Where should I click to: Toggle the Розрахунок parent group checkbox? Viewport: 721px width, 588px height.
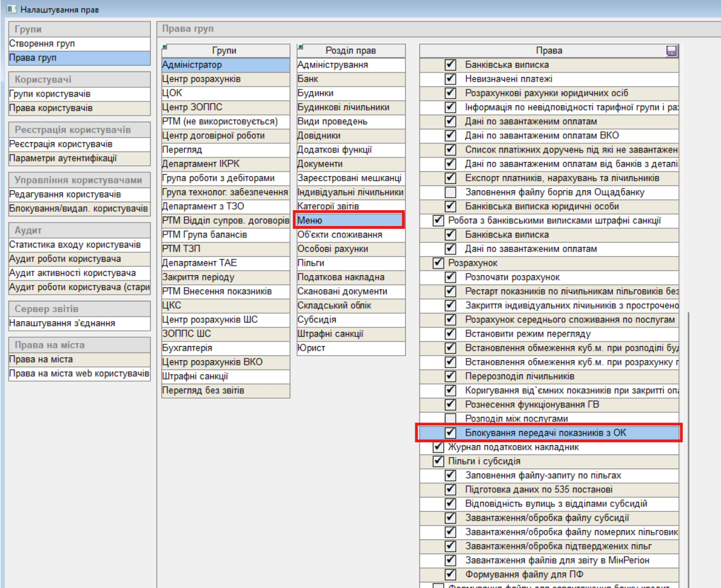(438, 263)
